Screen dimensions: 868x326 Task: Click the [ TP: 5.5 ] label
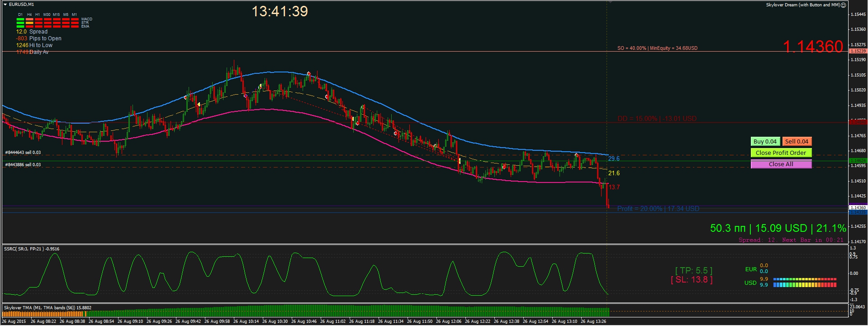(693, 270)
